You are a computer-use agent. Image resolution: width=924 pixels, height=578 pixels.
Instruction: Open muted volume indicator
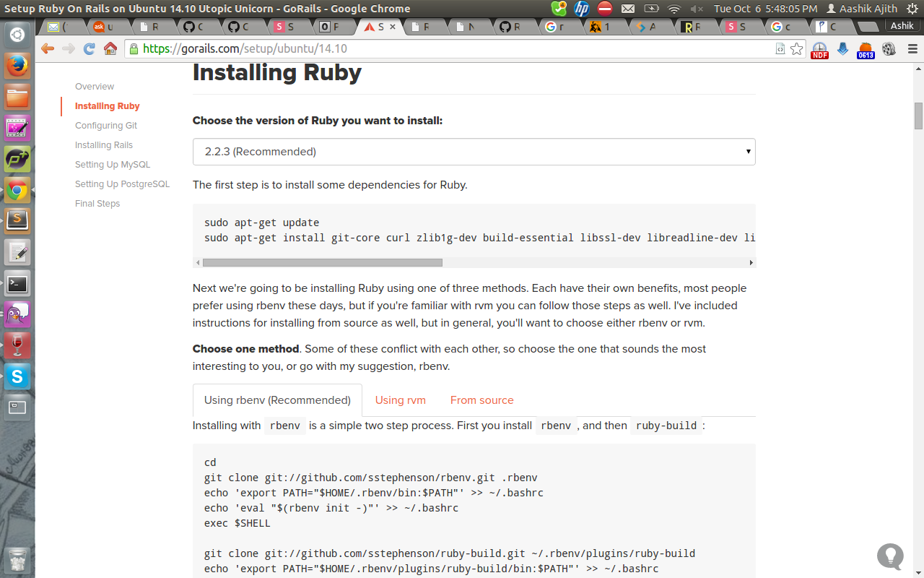click(697, 9)
